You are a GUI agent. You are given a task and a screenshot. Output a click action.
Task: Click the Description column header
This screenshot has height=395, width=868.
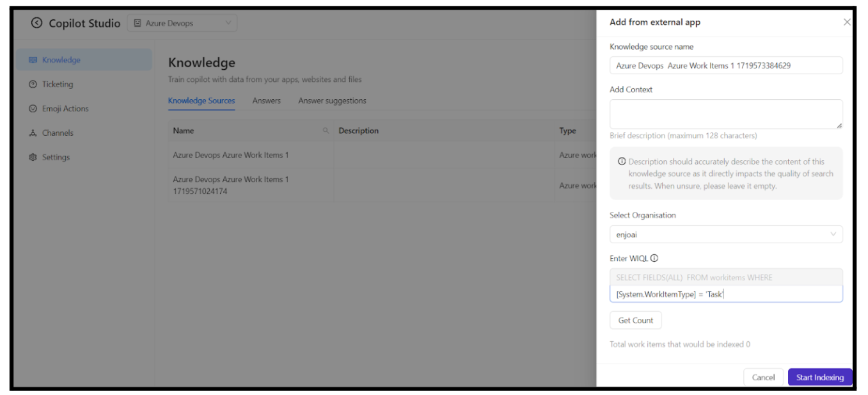[x=444, y=131]
